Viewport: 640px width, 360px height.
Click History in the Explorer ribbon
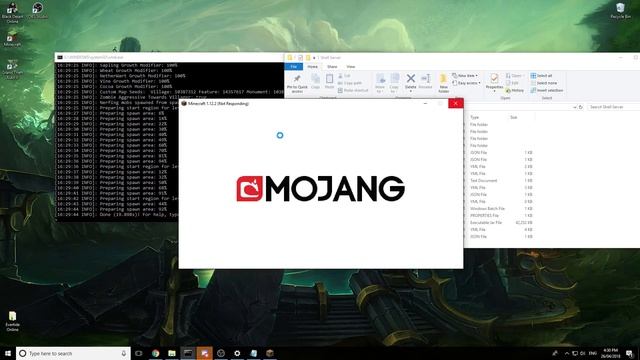click(x=515, y=91)
